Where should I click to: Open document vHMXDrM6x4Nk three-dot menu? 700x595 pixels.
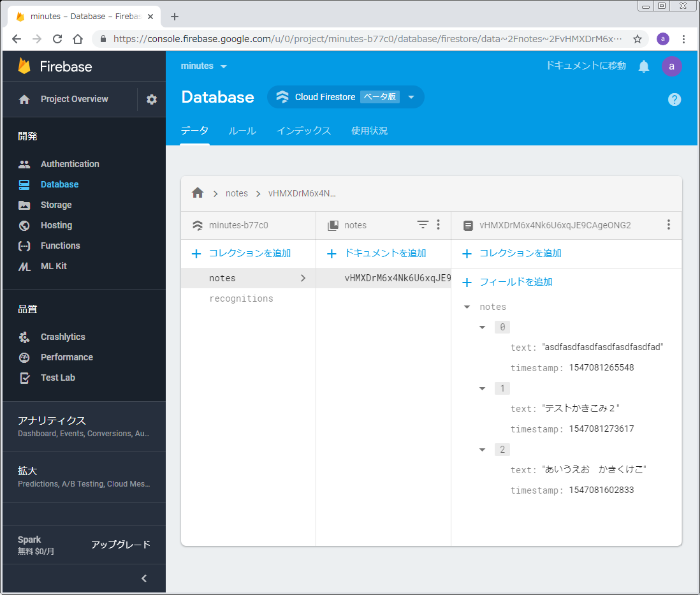point(668,224)
